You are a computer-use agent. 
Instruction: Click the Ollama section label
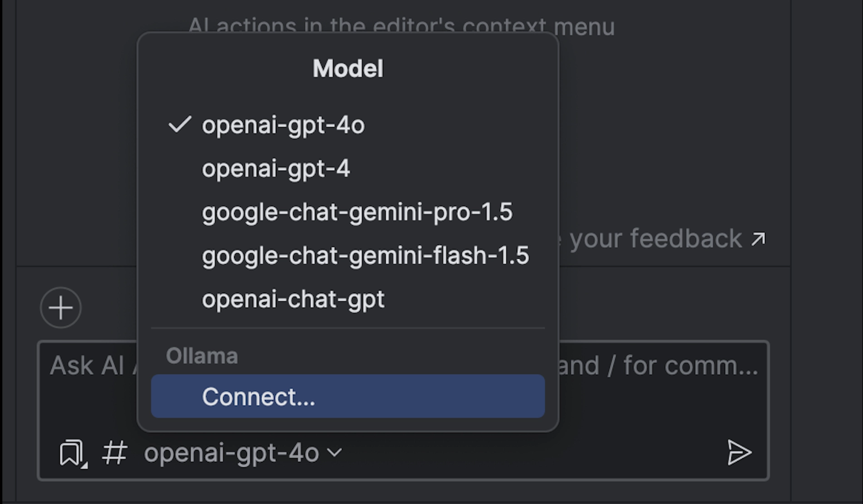click(x=202, y=356)
